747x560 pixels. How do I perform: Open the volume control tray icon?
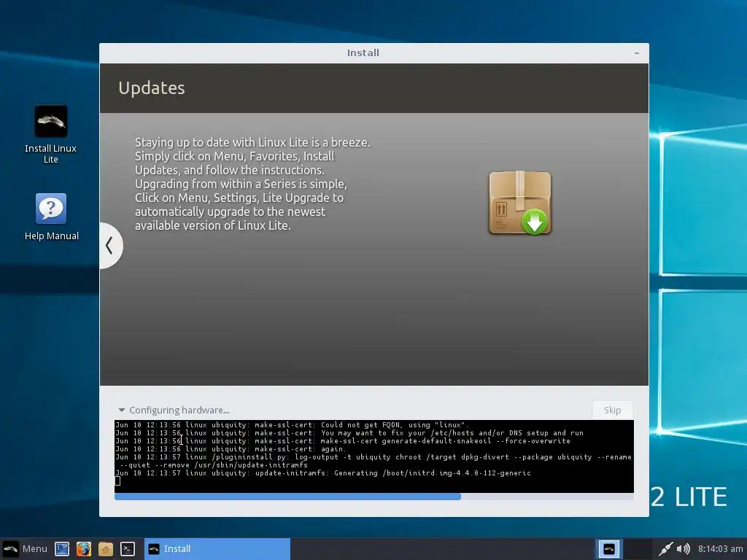pyautogui.click(x=683, y=549)
